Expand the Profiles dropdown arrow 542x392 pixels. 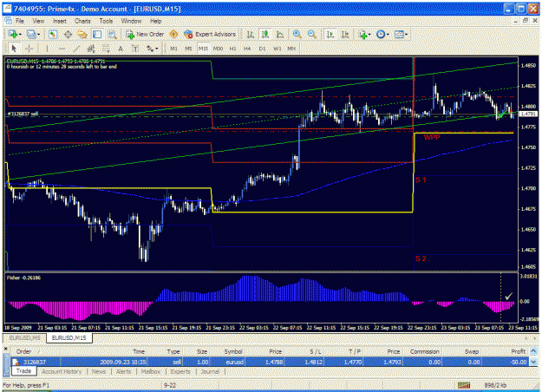click(38, 34)
